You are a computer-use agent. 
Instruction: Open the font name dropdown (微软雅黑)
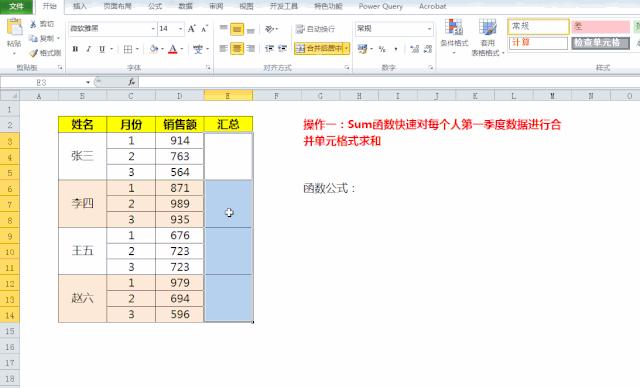click(x=153, y=29)
